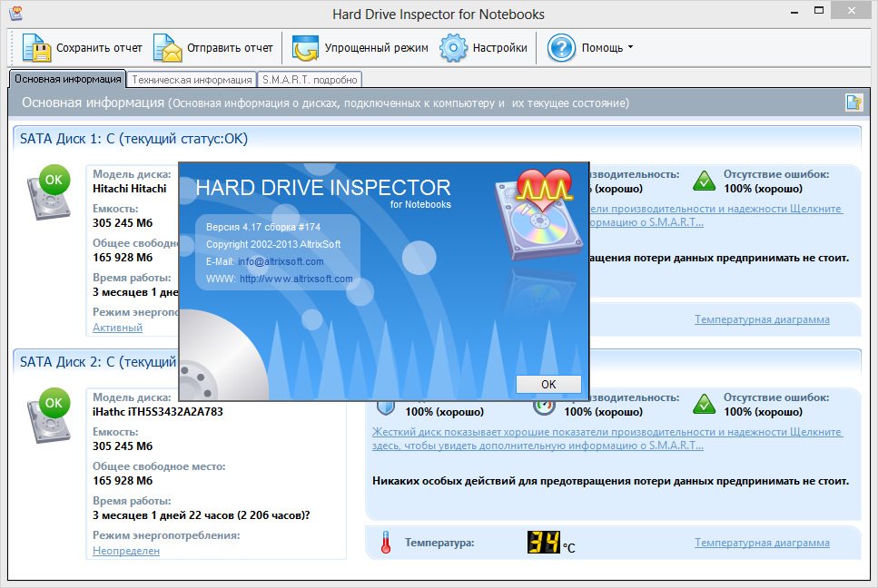
Task: Click the Send report envelope icon
Action: tap(167, 47)
